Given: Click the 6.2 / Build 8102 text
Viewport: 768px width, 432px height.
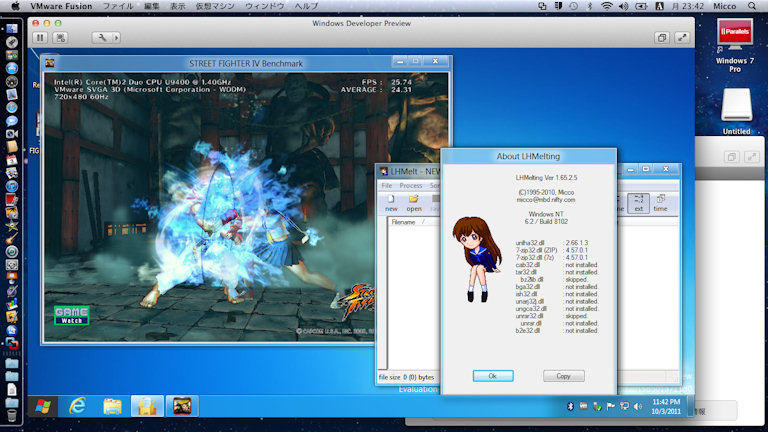Looking at the screenshot, I should click(x=546, y=222).
